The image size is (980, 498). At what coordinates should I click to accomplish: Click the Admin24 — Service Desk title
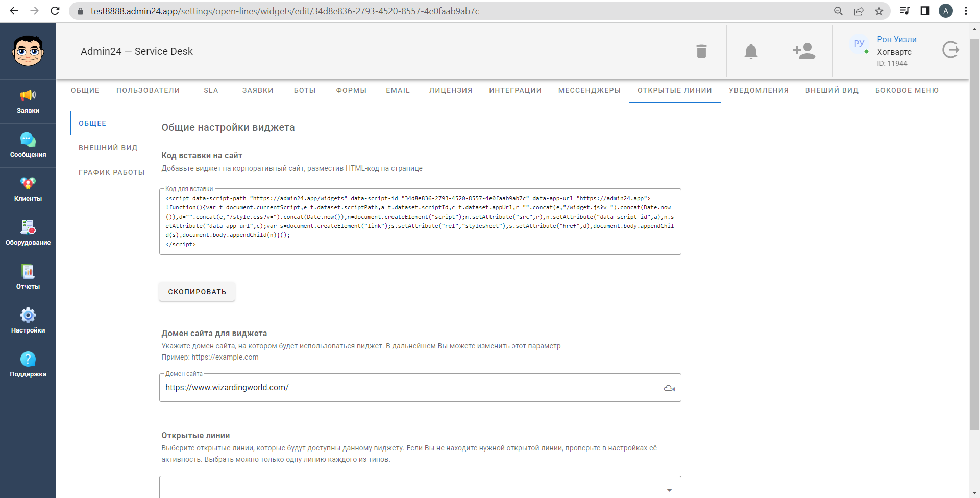137,51
